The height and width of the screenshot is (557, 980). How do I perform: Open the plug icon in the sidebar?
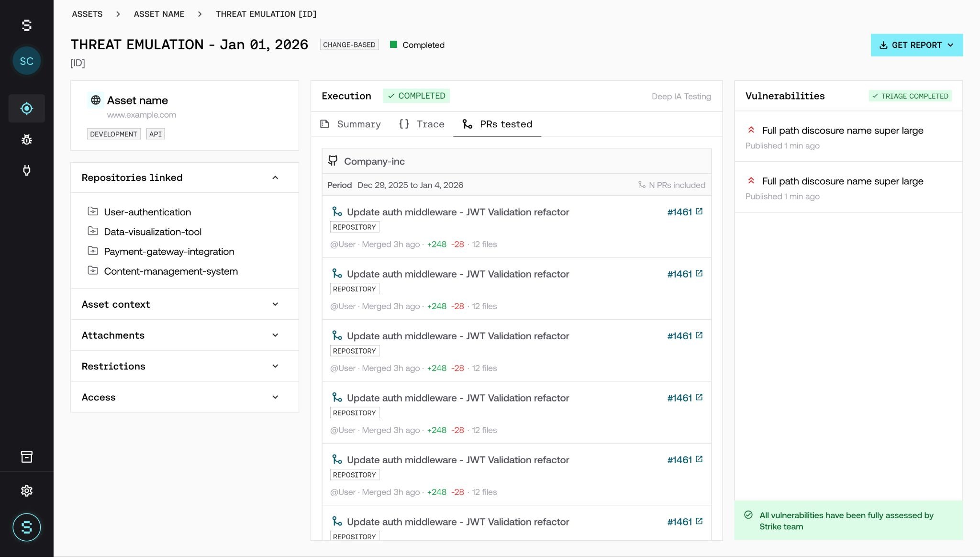point(27,170)
